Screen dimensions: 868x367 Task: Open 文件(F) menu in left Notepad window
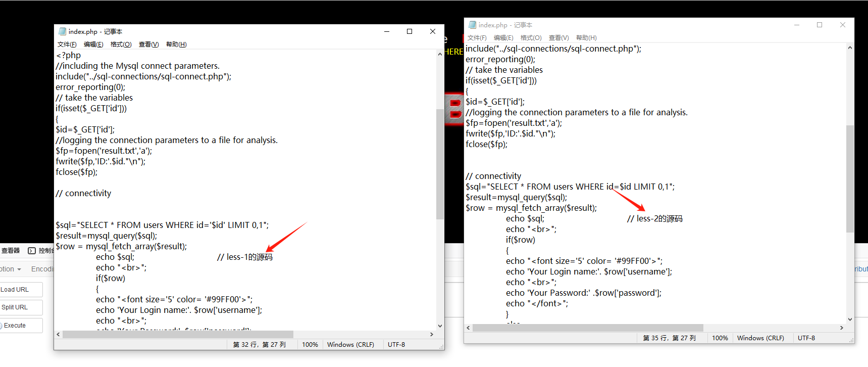click(67, 44)
